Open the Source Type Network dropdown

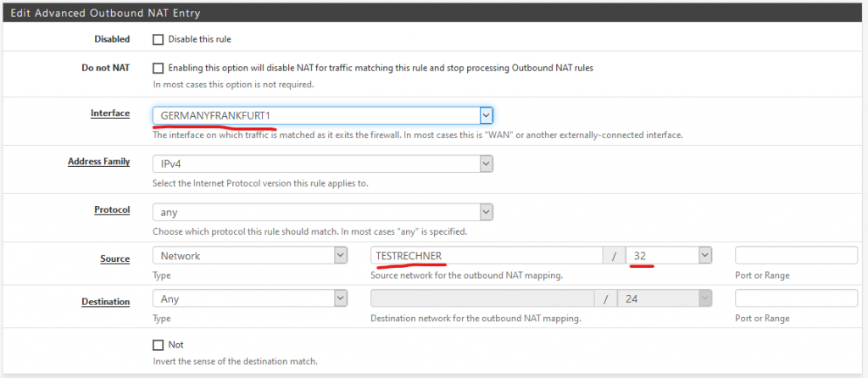tap(250, 256)
